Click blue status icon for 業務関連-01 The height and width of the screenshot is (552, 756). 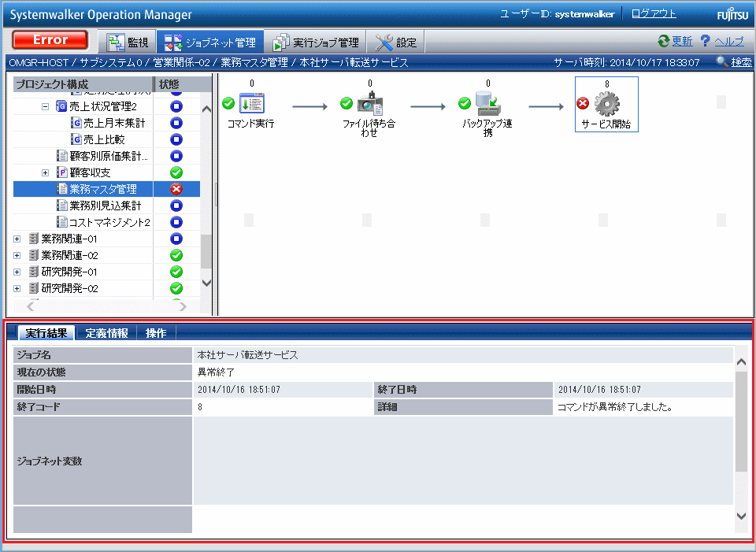(x=176, y=239)
